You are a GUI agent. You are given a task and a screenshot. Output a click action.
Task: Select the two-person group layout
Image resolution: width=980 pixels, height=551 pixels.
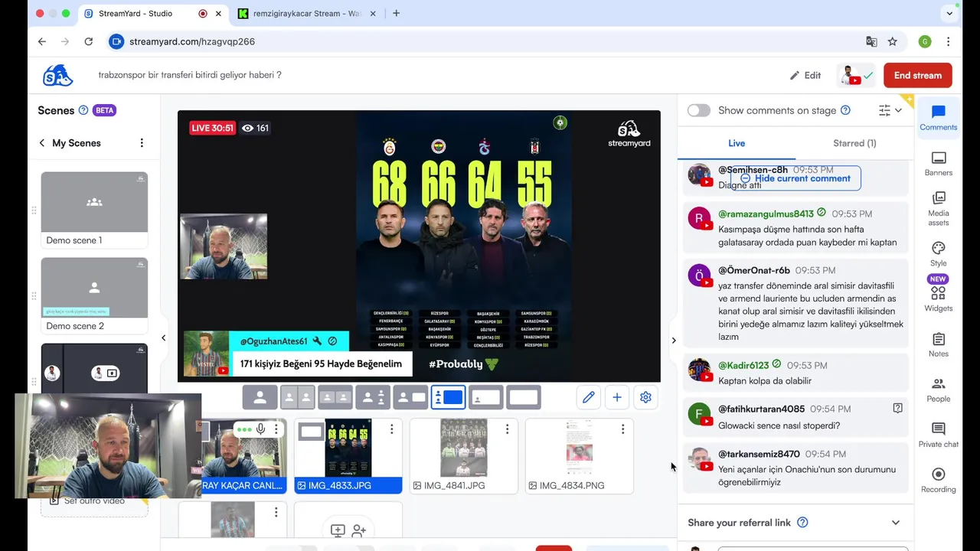[x=335, y=397]
